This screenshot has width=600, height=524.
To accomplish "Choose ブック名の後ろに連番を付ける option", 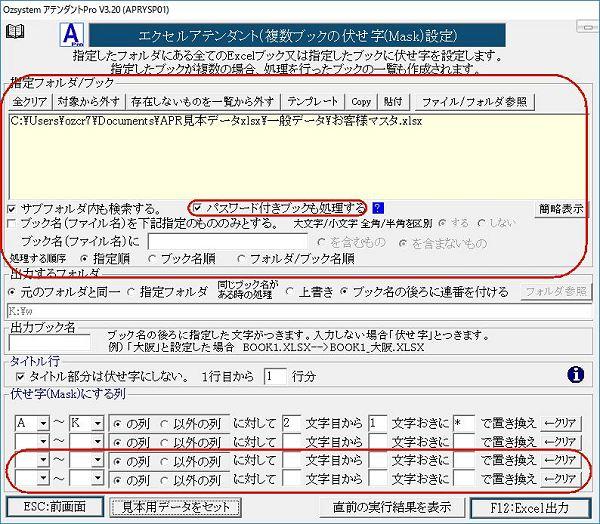I will point(344,292).
